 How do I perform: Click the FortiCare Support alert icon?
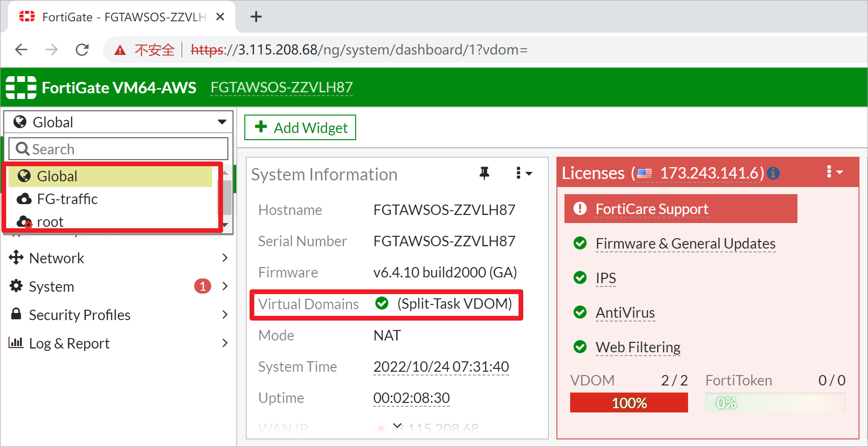(580, 208)
